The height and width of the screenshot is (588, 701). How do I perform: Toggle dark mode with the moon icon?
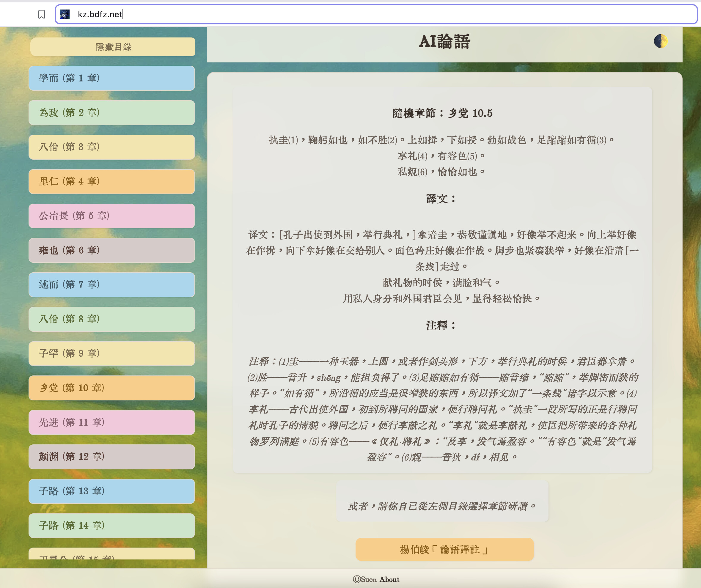661,41
